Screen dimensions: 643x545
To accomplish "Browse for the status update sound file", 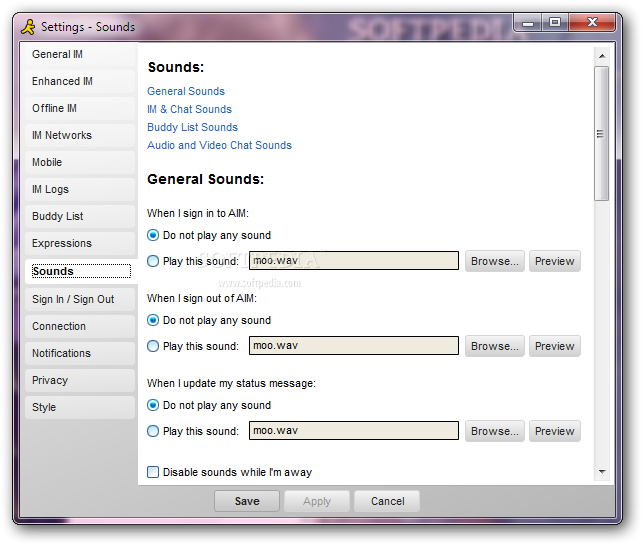I will [495, 431].
